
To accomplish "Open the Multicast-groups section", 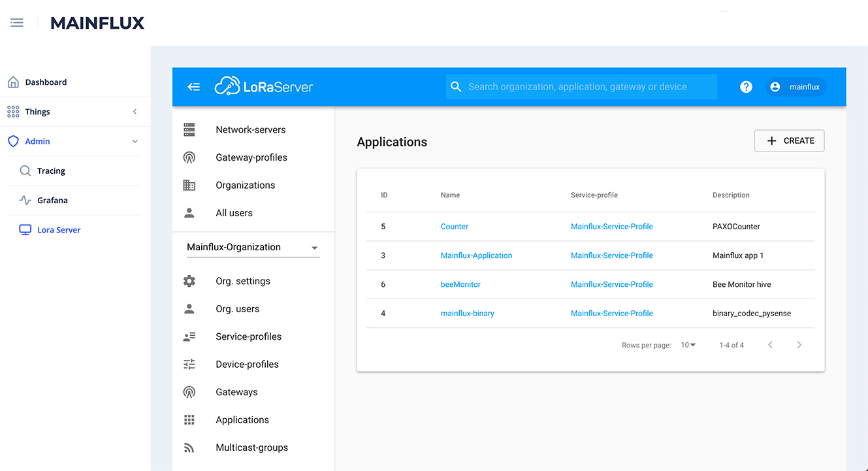I will pos(252,447).
